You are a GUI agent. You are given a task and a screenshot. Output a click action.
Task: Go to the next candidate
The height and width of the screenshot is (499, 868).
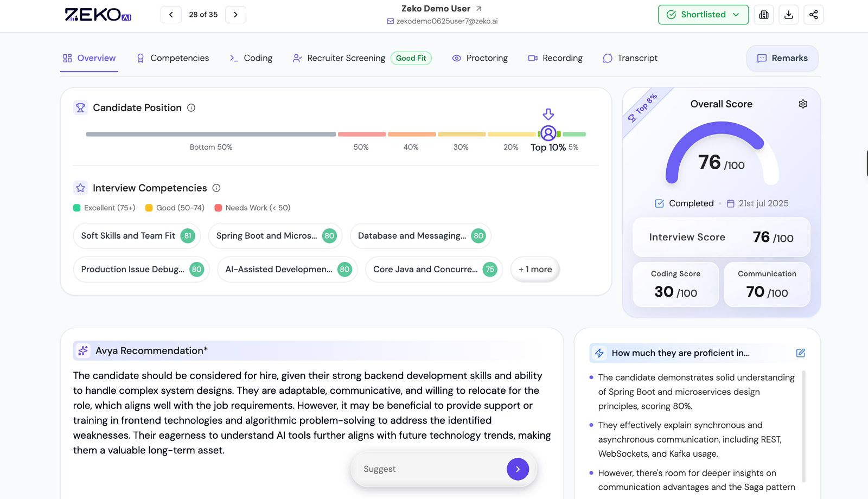click(235, 15)
